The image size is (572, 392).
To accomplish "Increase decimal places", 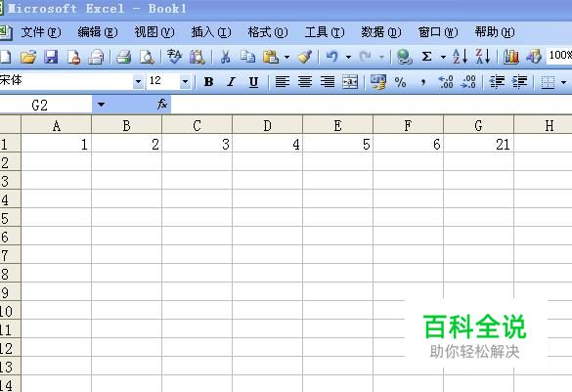I will (446, 82).
